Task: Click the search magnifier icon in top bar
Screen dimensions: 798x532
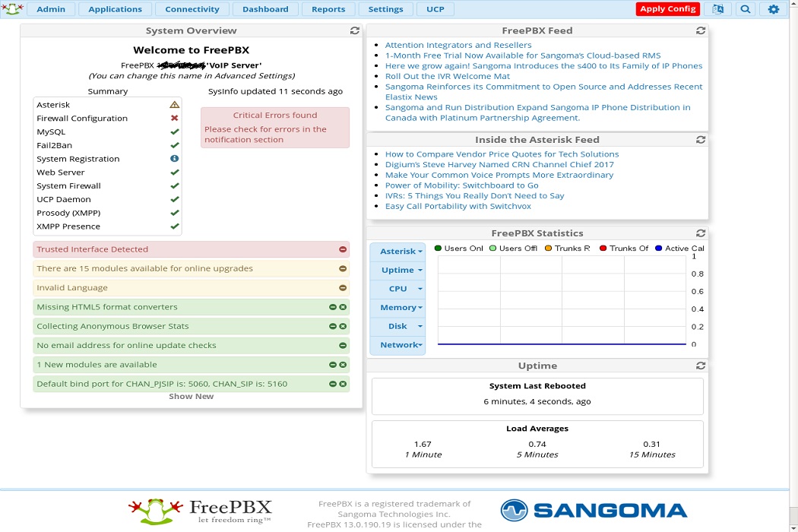Action: pyautogui.click(x=746, y=9)
